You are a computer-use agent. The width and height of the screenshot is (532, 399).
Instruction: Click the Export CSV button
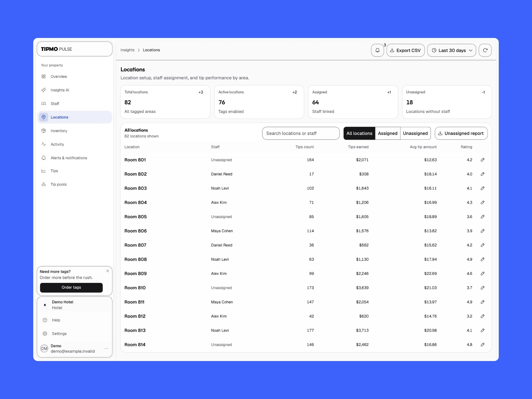click(406, 50)
